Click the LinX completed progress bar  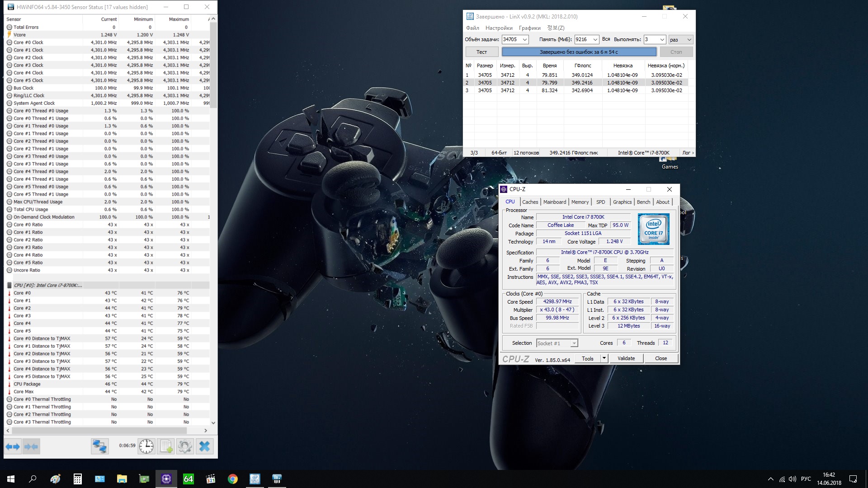point(579,52)
